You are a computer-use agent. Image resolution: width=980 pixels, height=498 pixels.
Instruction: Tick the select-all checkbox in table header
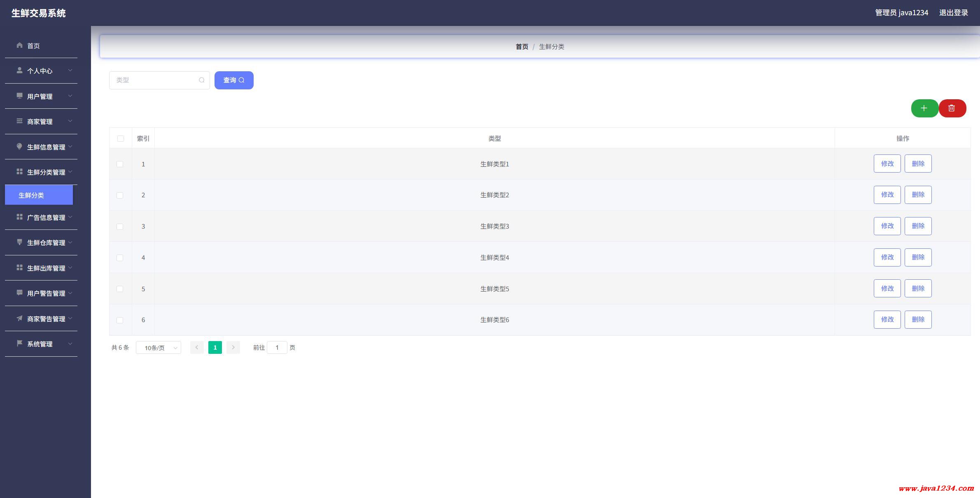pyautogui.click(x=120, y=138)
